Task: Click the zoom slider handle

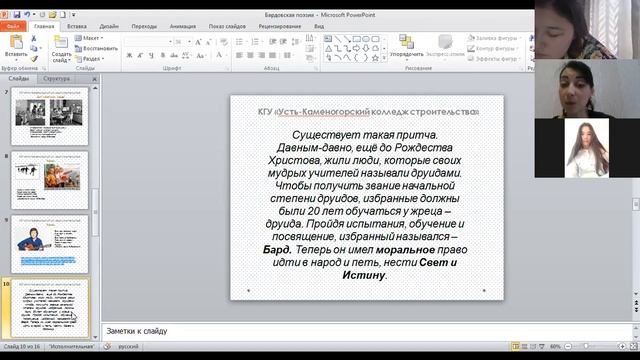Action: [x=587, y=346]
